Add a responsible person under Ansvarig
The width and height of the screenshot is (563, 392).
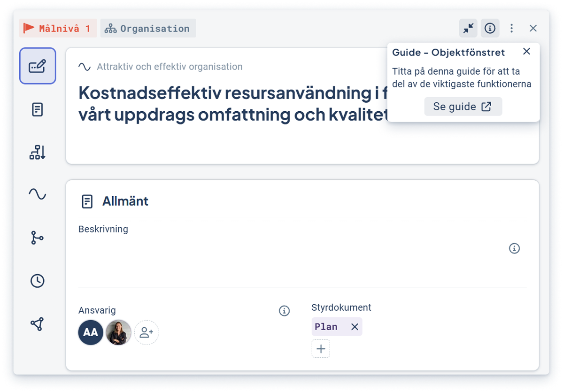(x=147, y=333)
